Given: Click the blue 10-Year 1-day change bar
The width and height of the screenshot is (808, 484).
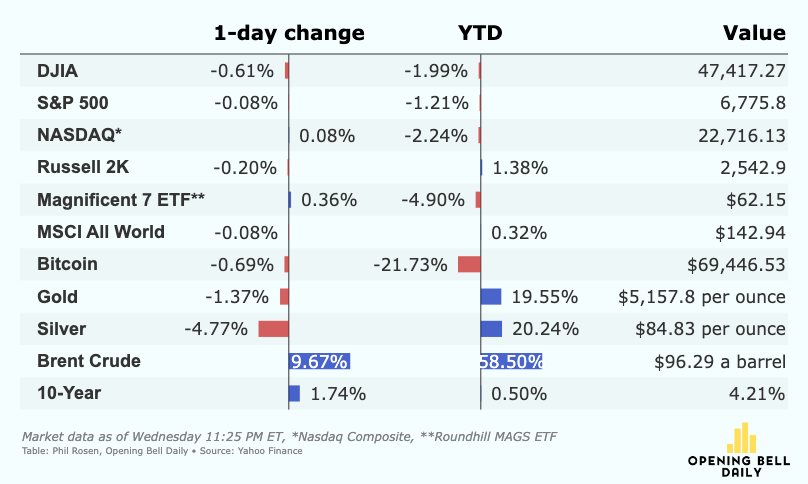Looking at the screenshot, I should tap(294, 393).
